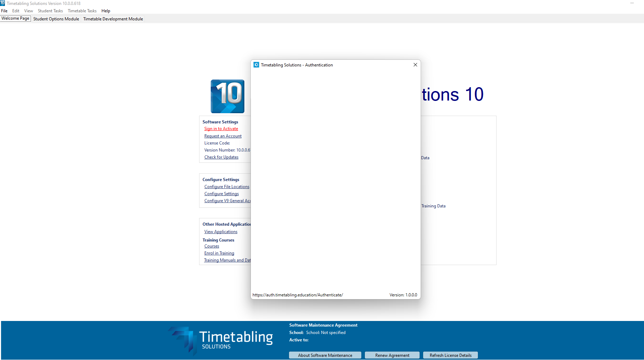Open the View menu
This screenshot has width=644, height=360.
coord(28,11)
